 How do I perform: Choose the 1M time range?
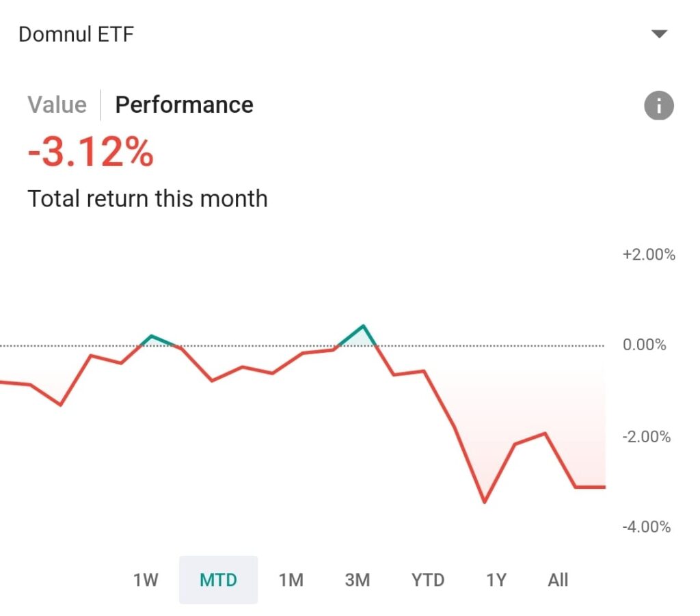pos(291,580)
